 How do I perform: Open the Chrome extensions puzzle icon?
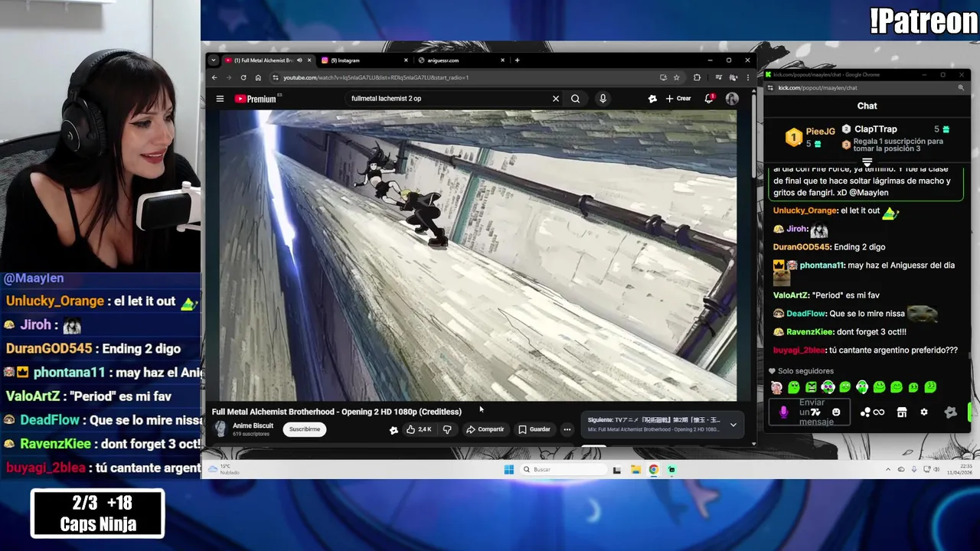coord(697,77)
